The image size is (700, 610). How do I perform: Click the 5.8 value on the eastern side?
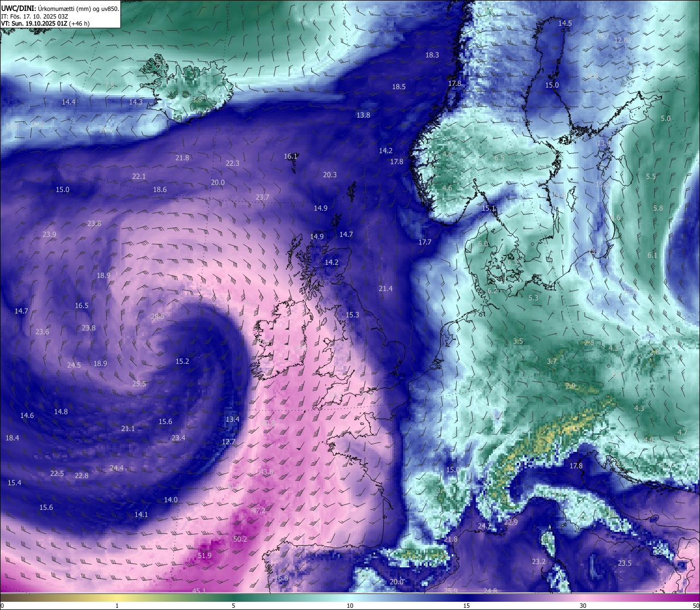[x=658, y=208]
